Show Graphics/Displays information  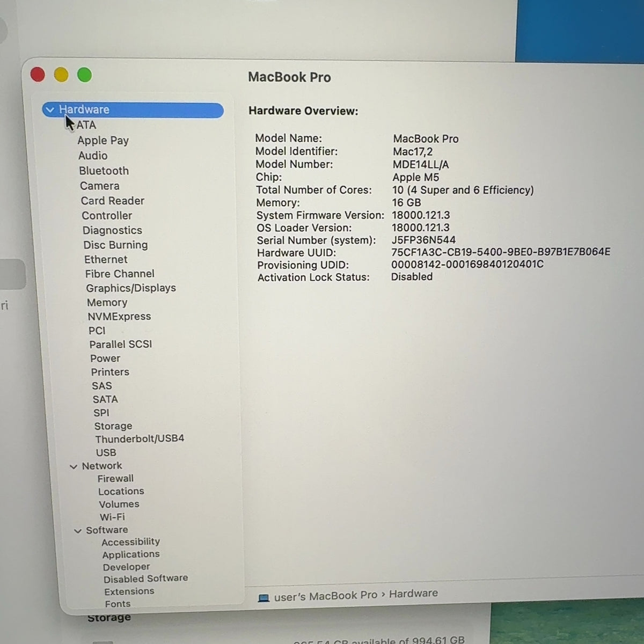click(131, 288)
